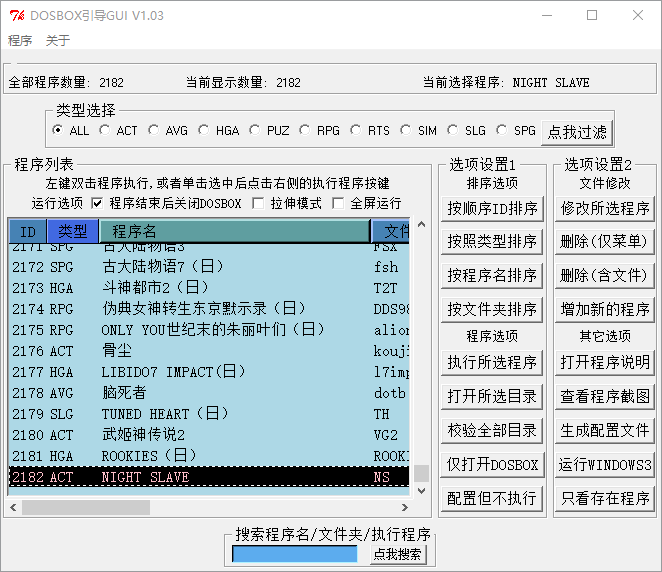Enable the 全屏运行 checkbox
The width and height of the screenshot is (662, 572).
338,203
